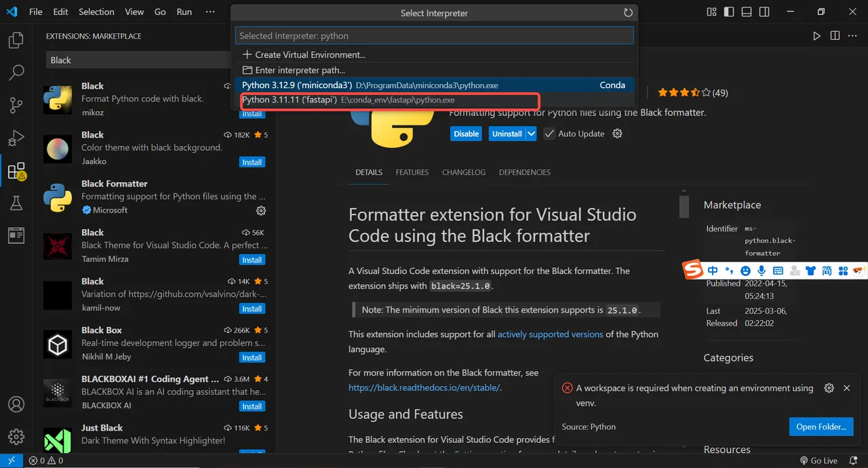Open the Search view icon
The image size is (868, 468).
pos(16,73)
